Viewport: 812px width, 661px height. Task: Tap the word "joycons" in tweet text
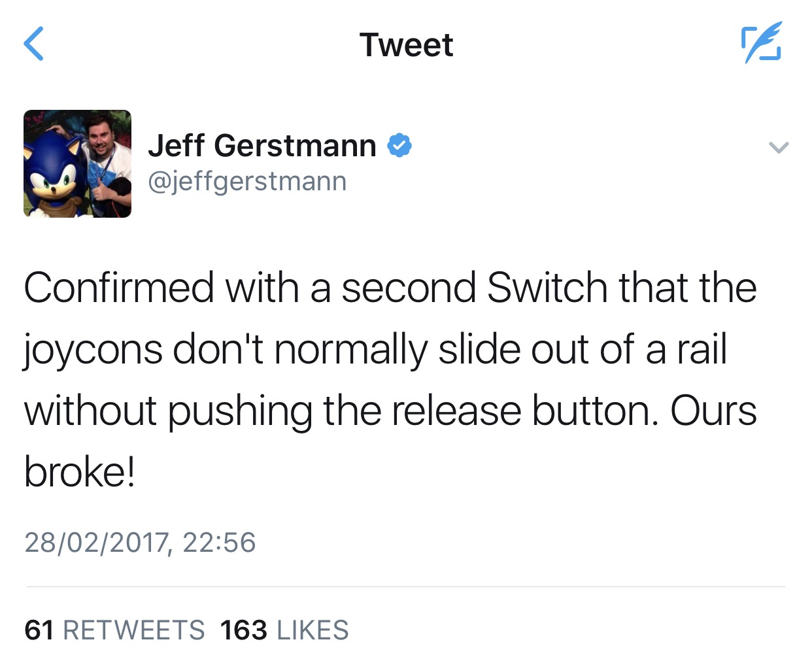93,349
